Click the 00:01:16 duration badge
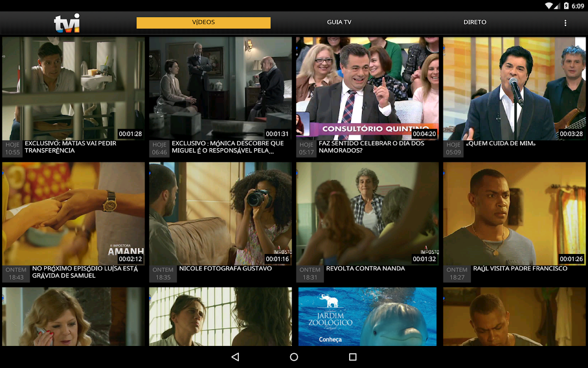Viewport: 588px width, 368px height. (277, 259)
